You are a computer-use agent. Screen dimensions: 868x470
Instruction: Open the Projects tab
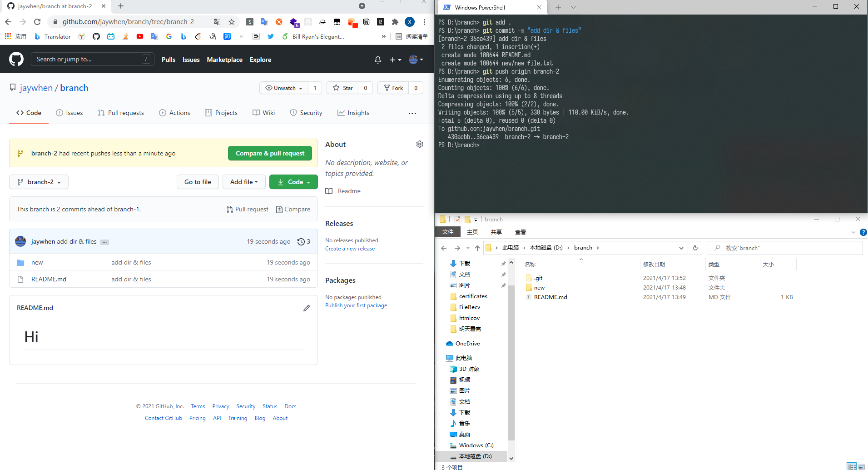coord(221,113)
